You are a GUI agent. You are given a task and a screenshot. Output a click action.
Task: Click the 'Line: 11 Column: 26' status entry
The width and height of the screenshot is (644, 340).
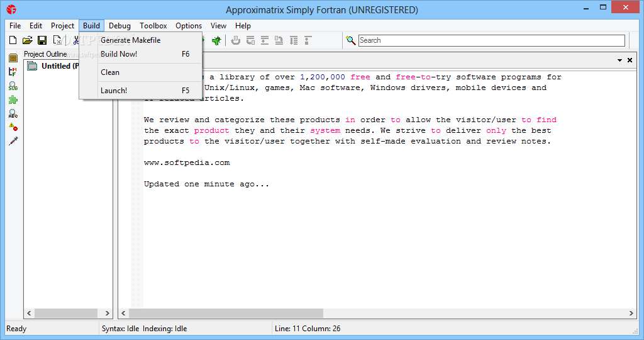pyautogui.click(x=308, y=329)
